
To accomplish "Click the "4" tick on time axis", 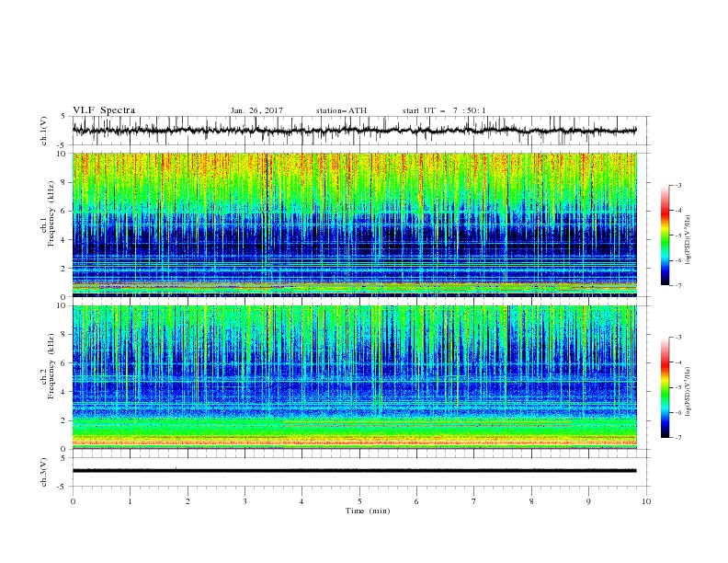I will [x=302, y=501].
